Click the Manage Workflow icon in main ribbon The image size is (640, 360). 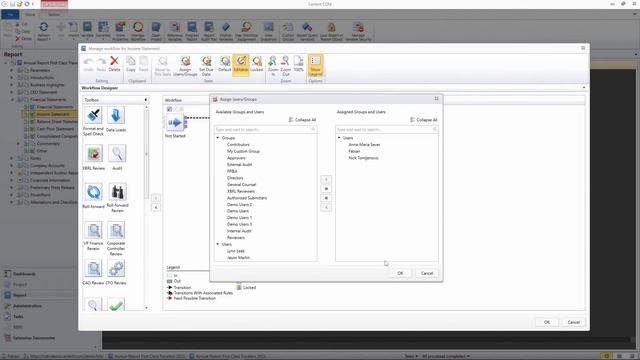tap(138, 31)
